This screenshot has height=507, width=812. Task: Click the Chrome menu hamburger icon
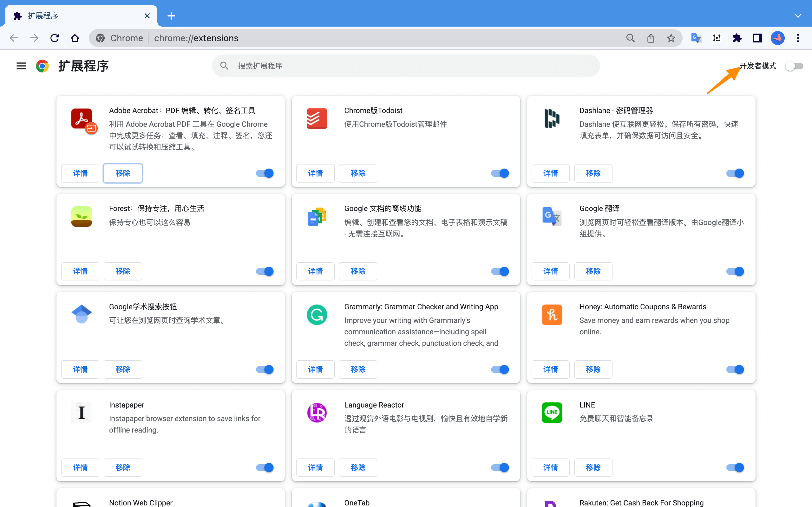click(21, 66)
